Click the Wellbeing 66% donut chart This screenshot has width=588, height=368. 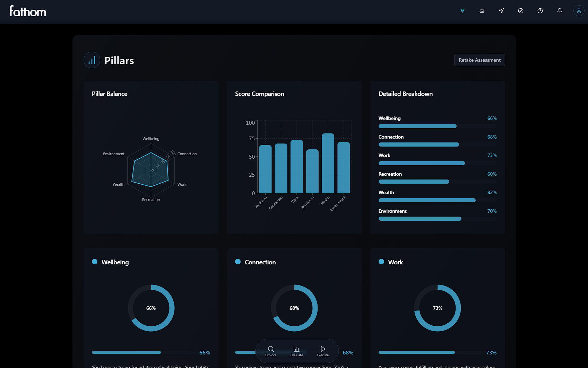(x=151, y=308)
